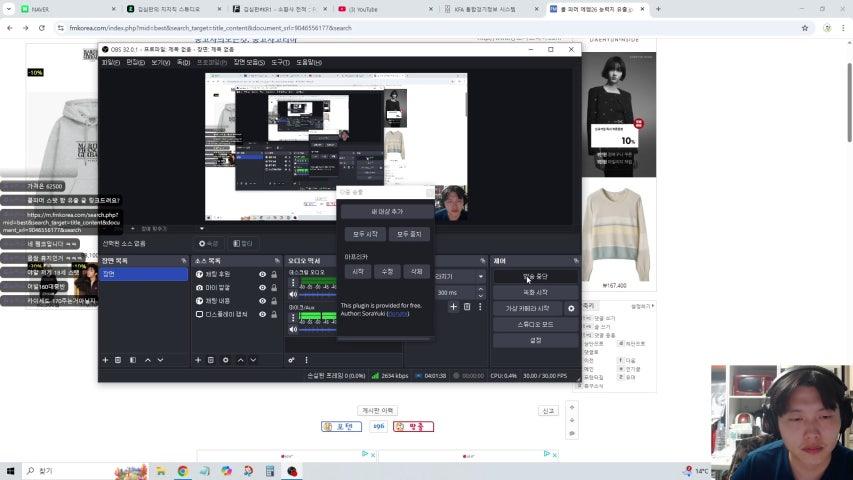Add a new scene with the plus icon
This screenshot has height=480, width=853.
click(105, 360)
